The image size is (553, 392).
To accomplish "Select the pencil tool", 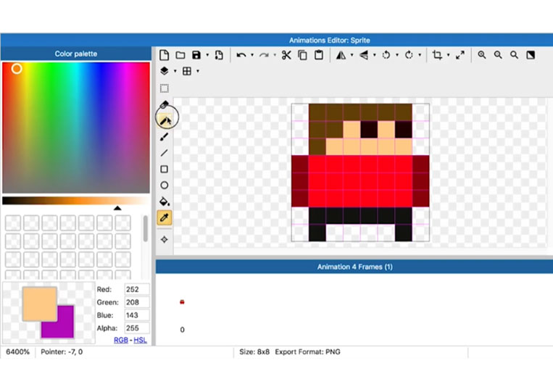I will tap(165, 120).
